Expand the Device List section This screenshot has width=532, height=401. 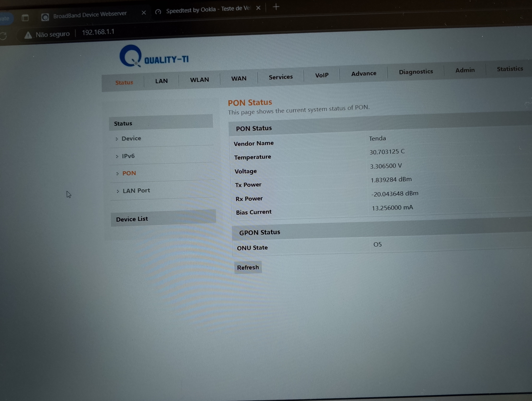pyautogui.click(x=132, y=219)
